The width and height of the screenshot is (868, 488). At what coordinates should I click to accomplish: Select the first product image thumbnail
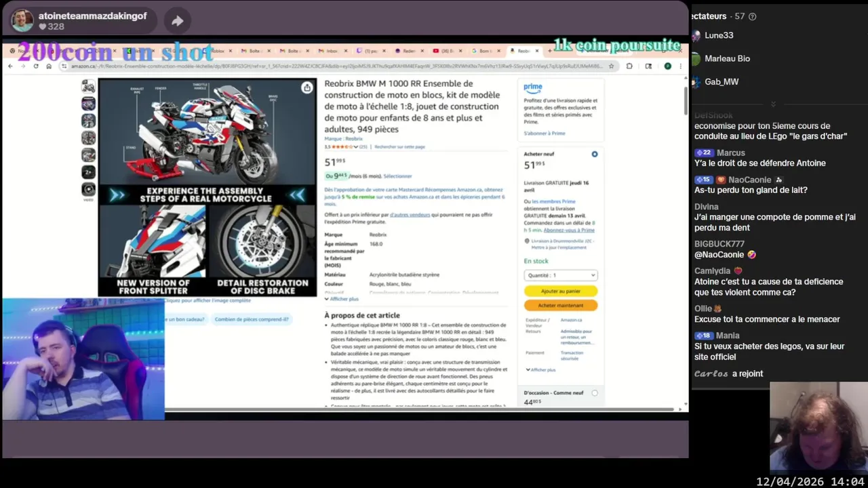coord(88,86)
